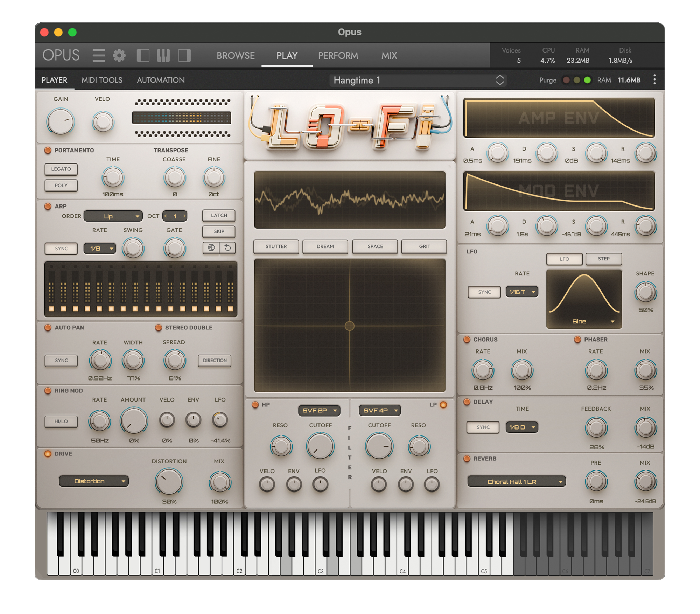Open the settings gear icon
Image resolution: width=700 pixels, height=614 pixels.
[x=119, y=55]
